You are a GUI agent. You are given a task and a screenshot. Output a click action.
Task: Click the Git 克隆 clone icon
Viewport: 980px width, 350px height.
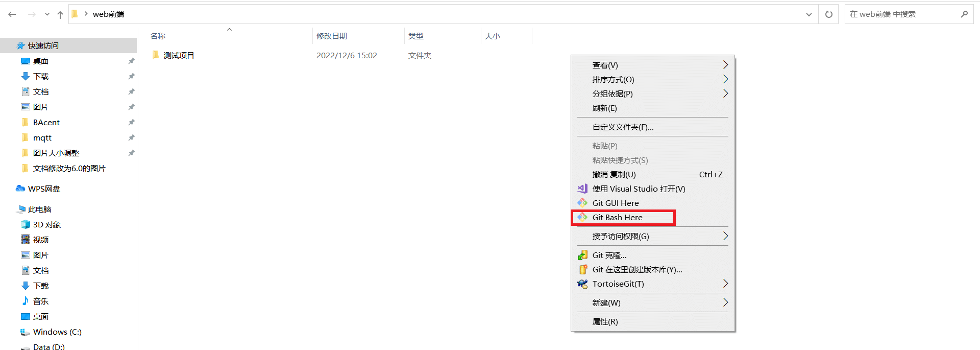coord(582,255)
